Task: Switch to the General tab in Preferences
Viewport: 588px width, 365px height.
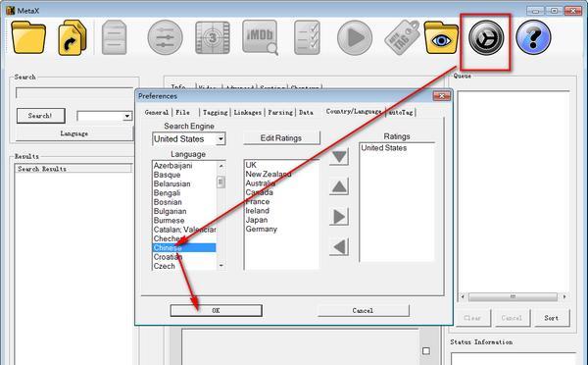Action: 157,112
